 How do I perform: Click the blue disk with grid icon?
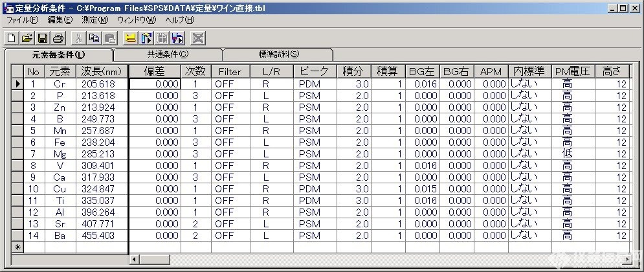tap(178, 38)
